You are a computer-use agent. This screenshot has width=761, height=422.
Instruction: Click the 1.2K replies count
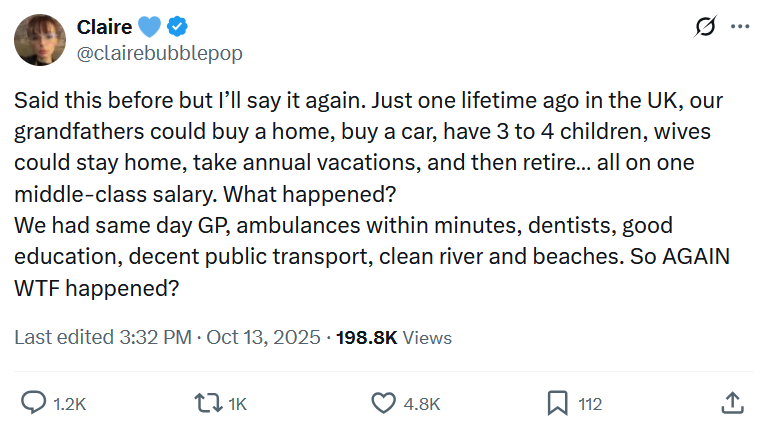pos(69,404)
